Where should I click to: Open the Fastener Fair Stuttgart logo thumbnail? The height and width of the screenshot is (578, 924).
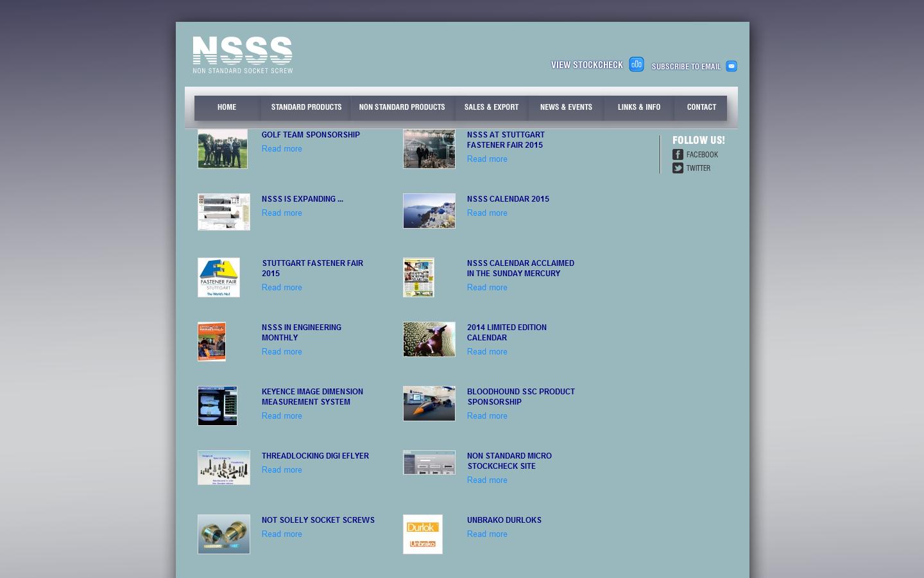[x=219, y=277]
